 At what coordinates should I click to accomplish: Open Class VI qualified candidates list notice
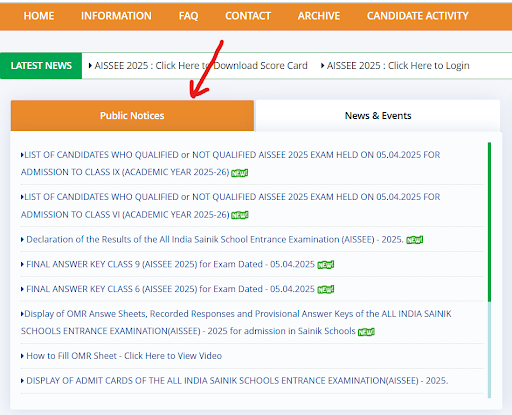click(231, 206)
